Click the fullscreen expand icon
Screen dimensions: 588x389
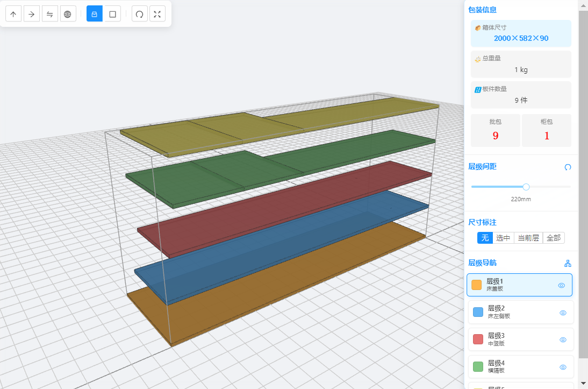click(157, 15)
